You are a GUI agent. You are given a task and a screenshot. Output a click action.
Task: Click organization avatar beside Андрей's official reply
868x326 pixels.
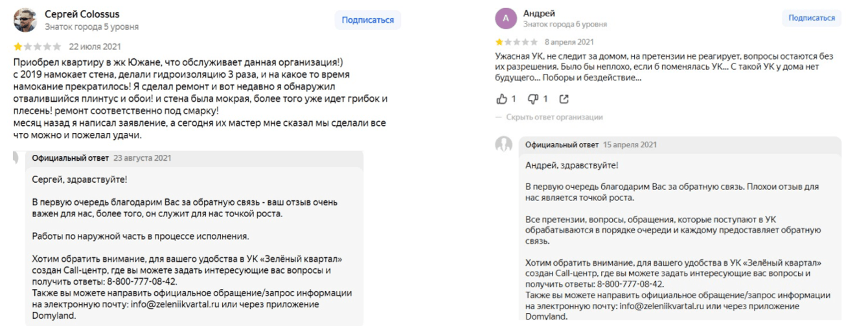(x=504, y=145)
